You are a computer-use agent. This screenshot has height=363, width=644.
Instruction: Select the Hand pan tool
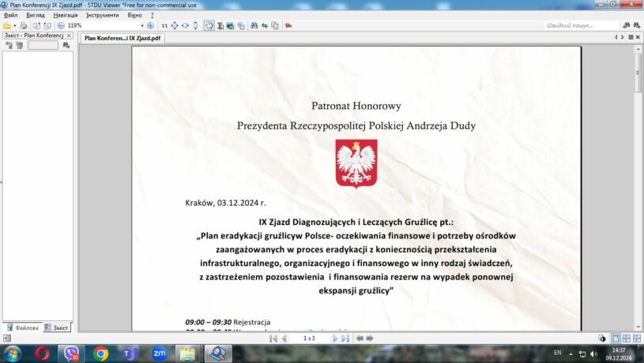click(209, 25)
